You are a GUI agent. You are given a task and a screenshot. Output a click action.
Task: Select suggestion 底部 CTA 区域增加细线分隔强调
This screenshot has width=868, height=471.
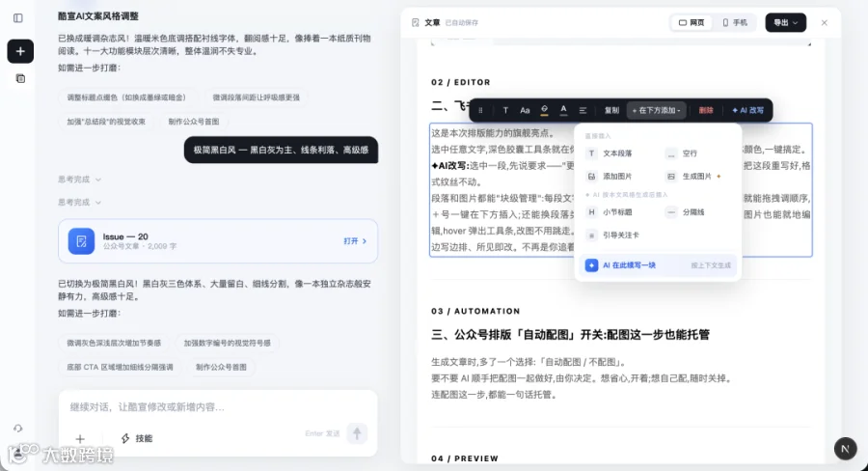coord(121,367)
